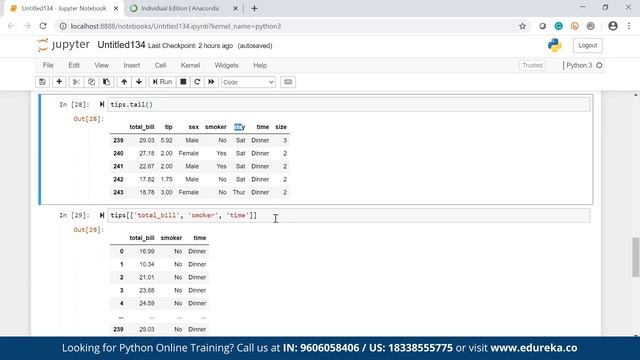The image size is (640, 360).
Task: Open a new browser tab
Action: click(254, 8)
